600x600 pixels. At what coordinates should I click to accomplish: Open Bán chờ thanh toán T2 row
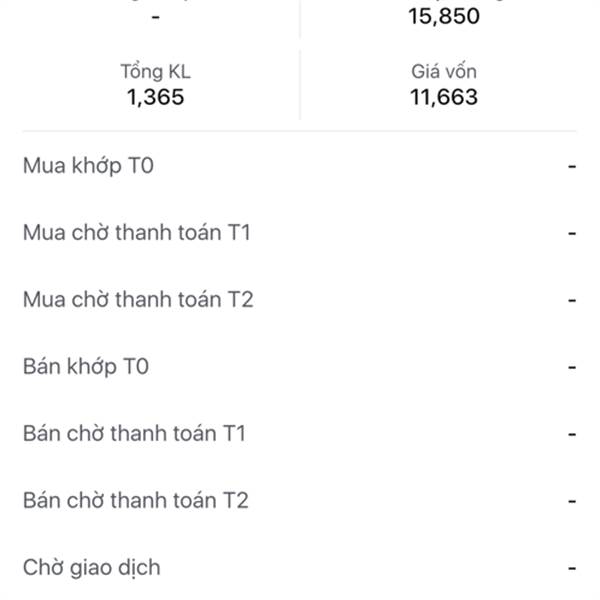point(300,501)
